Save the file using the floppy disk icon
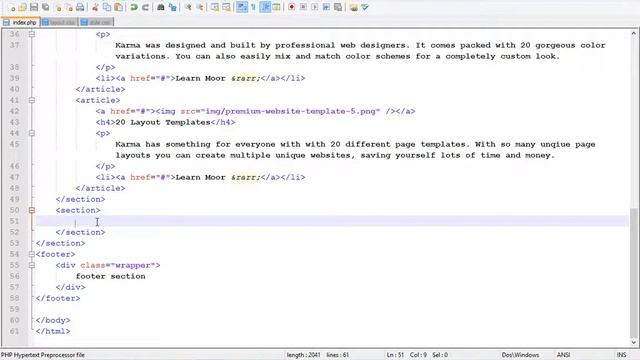640x360 pixels. coord(34,7)
